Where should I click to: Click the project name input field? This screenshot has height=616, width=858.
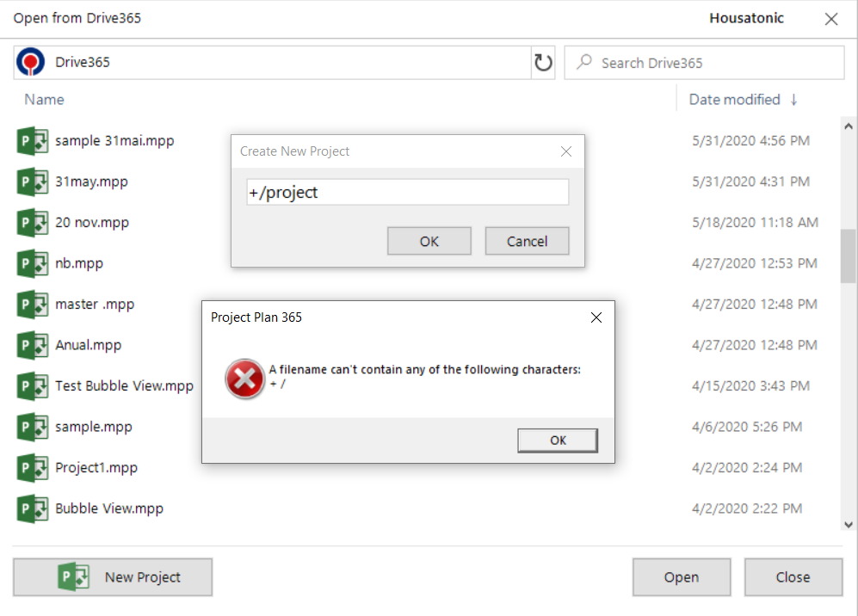click(x=407, y=192)
